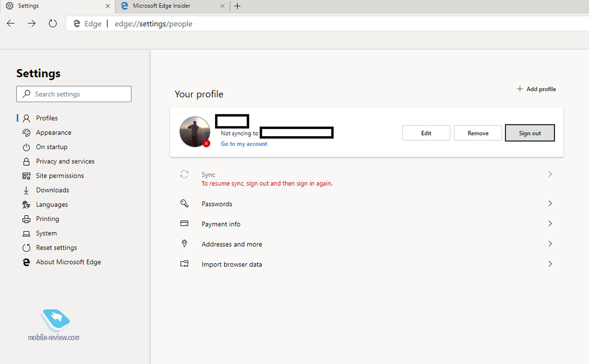The height and width of the screenshot is (364, 589).
Task: Click the Sign out button
Action: (530, 133)
